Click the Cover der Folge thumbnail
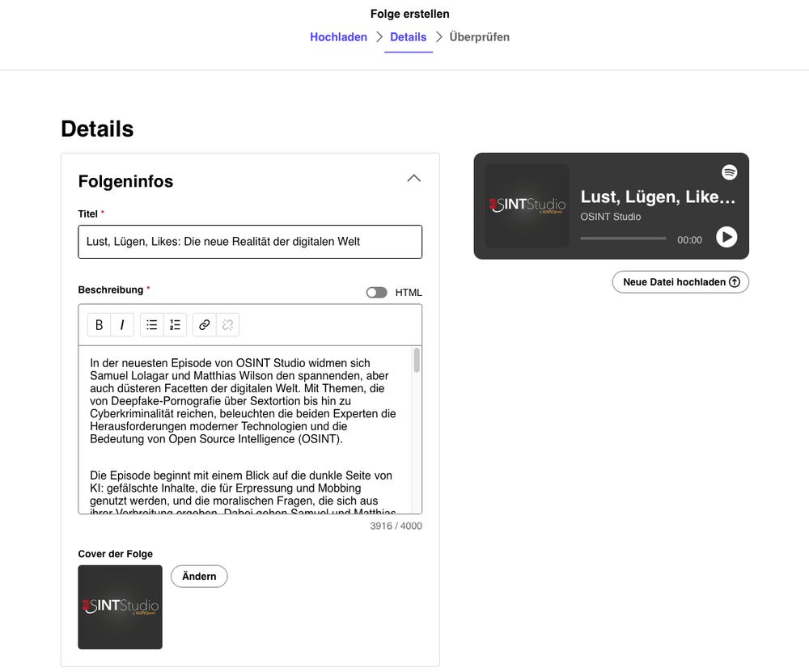 [x=121, y=607]
